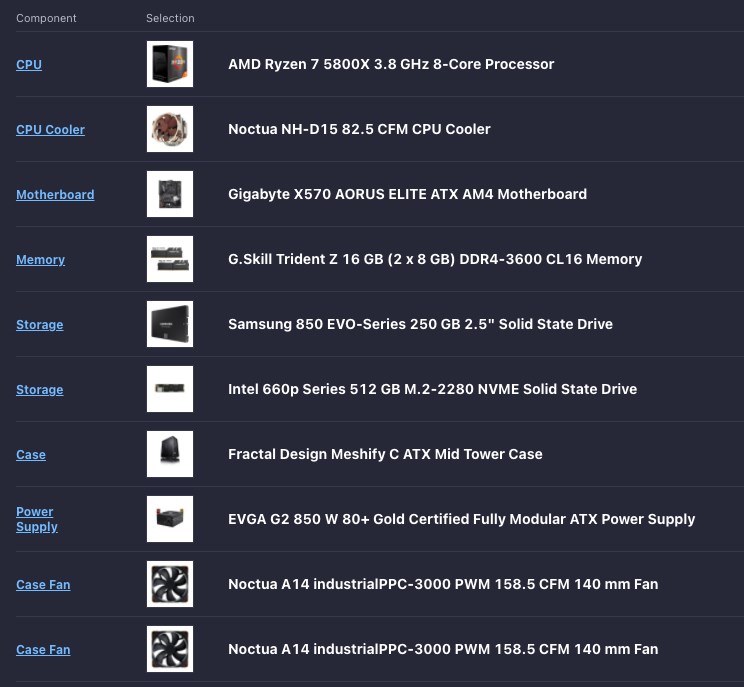Click the G.Skill Trident Z memory thumbnail
The height and width of the screenshot is (687, 744).
[170, 259]
